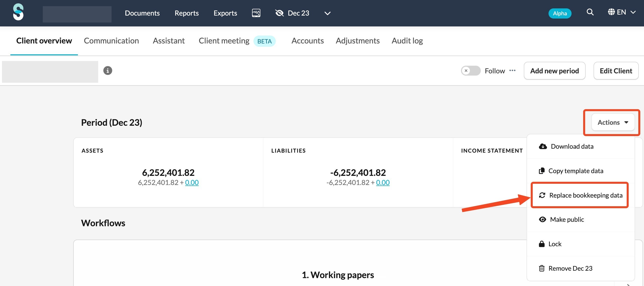Open the monitor activity icon in navbar
The image size is (644, 286).
[256, 13]
